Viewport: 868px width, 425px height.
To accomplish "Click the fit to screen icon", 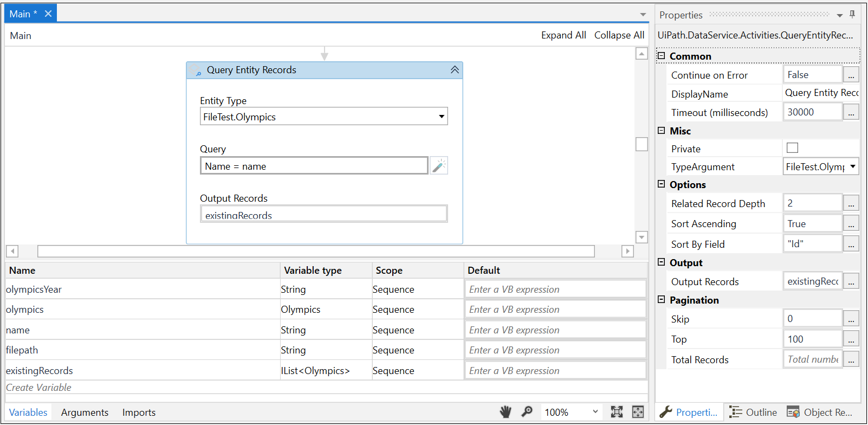I will pos(617,412).
